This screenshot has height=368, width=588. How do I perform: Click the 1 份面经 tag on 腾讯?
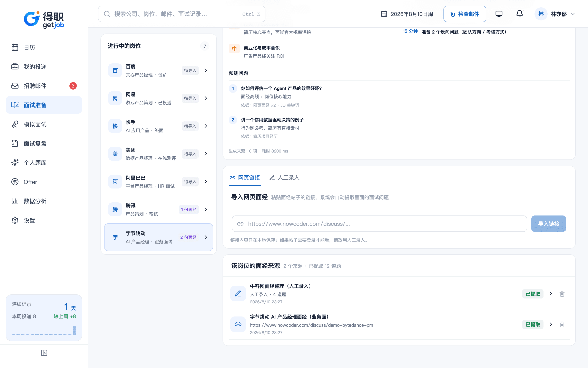tap(189, 209)
